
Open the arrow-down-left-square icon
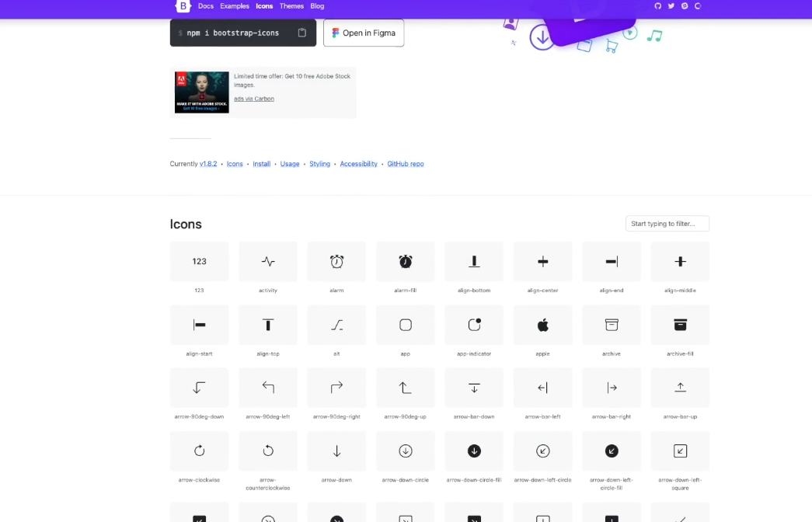click(x=680, y=451)
